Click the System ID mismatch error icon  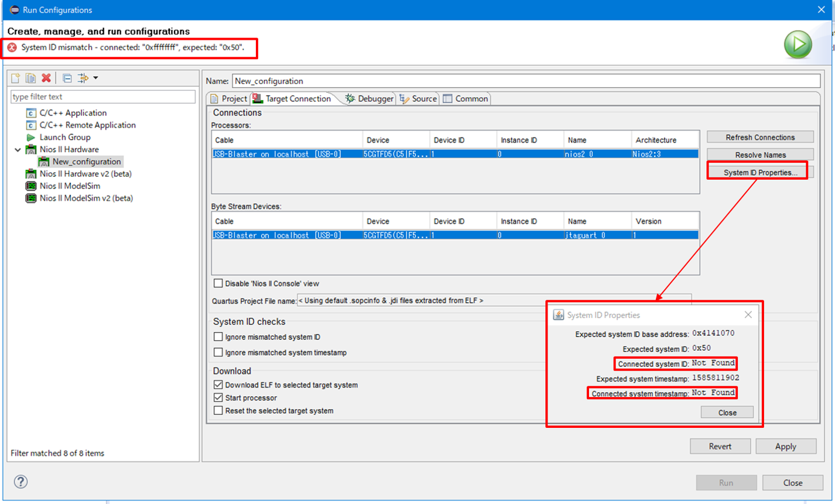coord(12,47)
